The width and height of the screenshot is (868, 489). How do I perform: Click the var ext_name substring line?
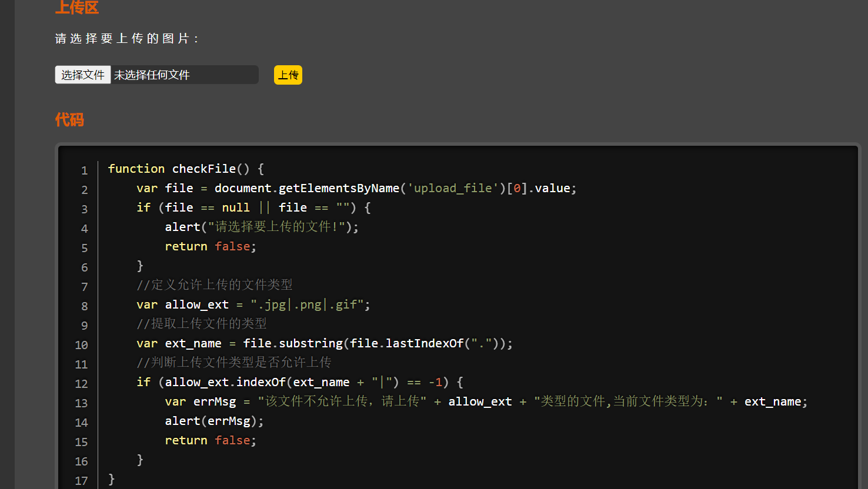(325, 343)
